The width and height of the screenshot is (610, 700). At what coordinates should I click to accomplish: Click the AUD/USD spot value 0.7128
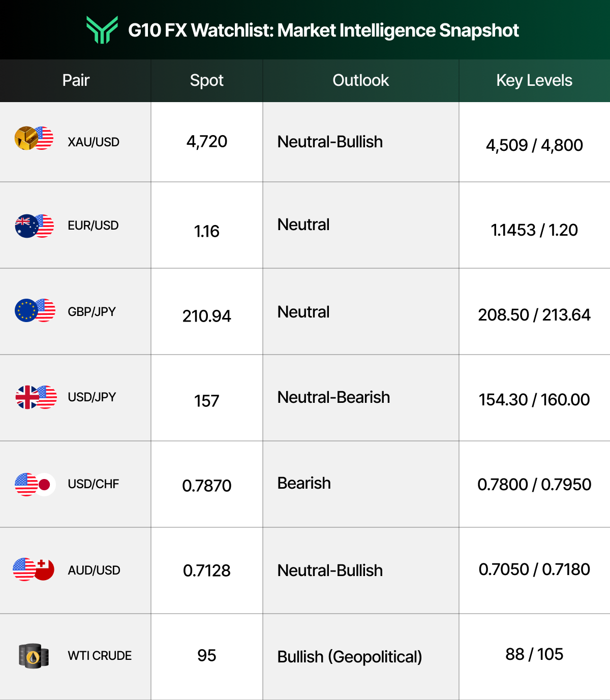coord(206,570)
